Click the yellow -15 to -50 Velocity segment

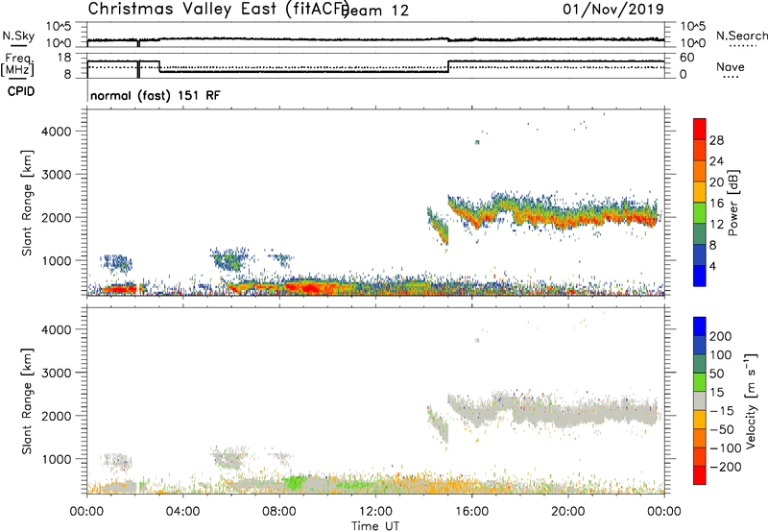[700, 420]
